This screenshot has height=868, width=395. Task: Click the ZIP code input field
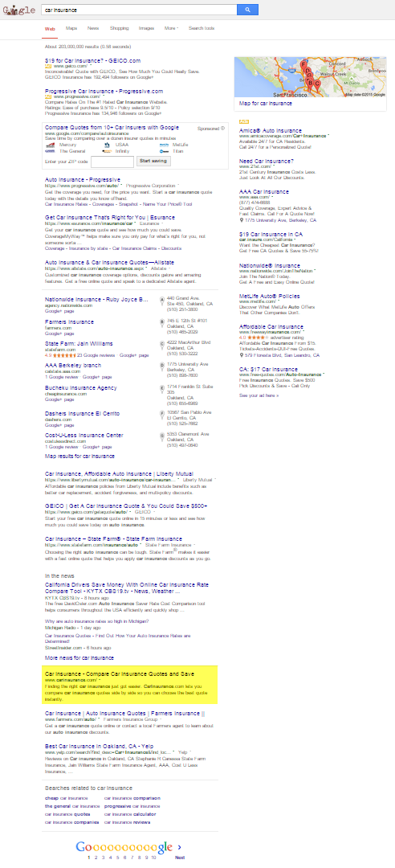point(112,162)
